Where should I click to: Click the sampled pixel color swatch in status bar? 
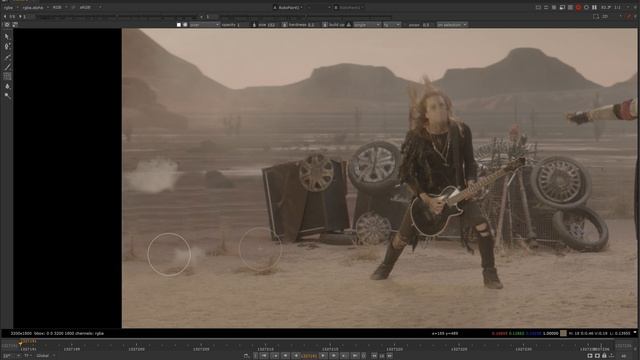click(563, 333)
